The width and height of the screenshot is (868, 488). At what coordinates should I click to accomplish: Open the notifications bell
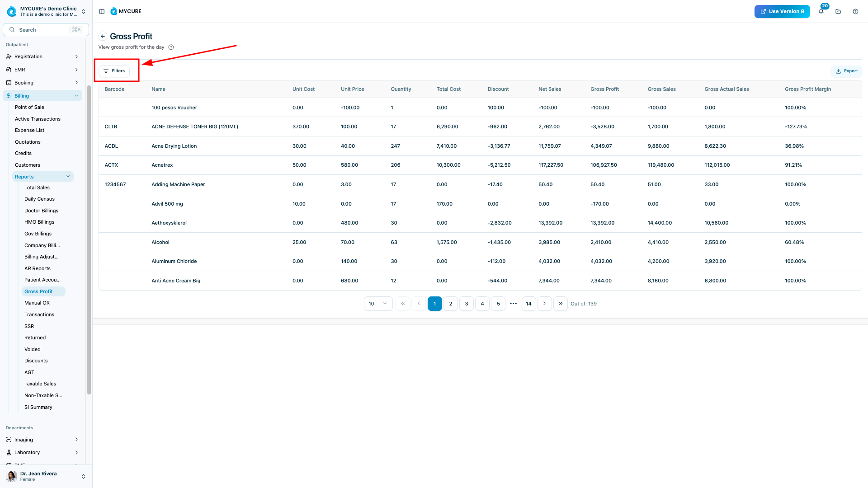[x=821, y=11]
